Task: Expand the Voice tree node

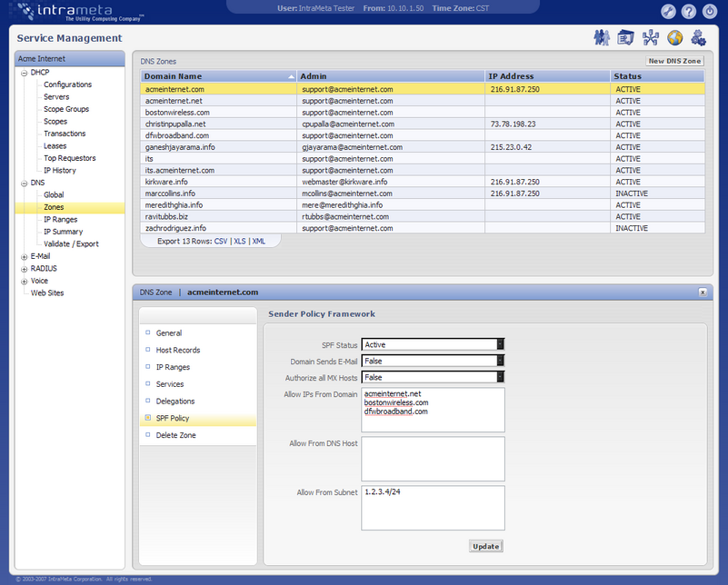Action: pyautogui.click(x=25, y=281)
